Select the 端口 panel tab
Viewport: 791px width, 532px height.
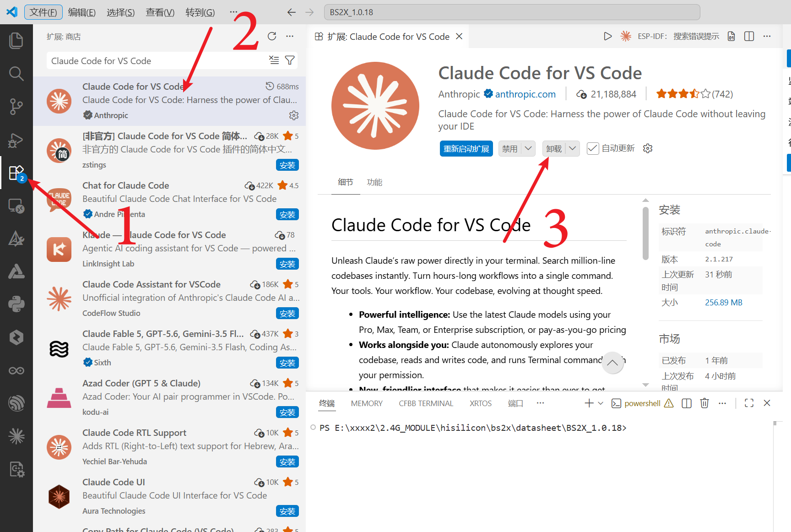tap(515, 403)
